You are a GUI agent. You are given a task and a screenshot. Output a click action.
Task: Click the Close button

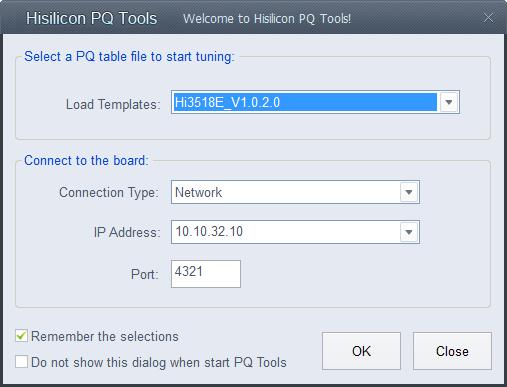pos(452,351)
